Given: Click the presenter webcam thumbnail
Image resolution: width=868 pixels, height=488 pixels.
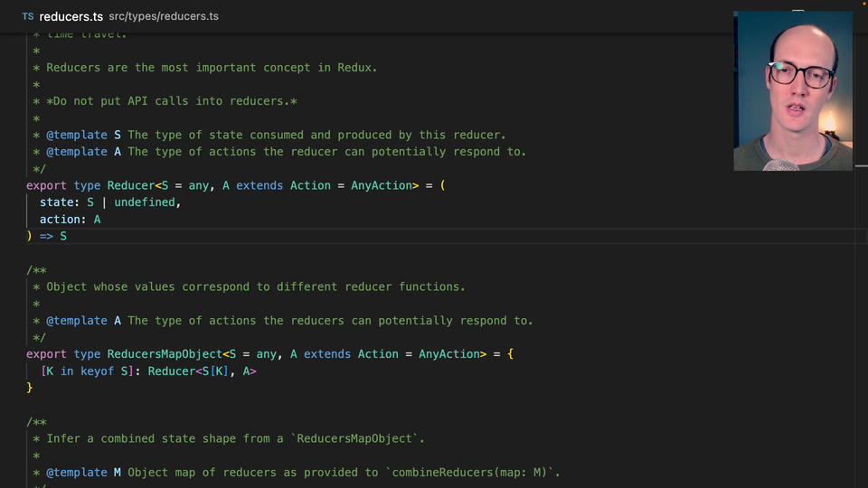Looking at the screenshot, I should 792,90.
